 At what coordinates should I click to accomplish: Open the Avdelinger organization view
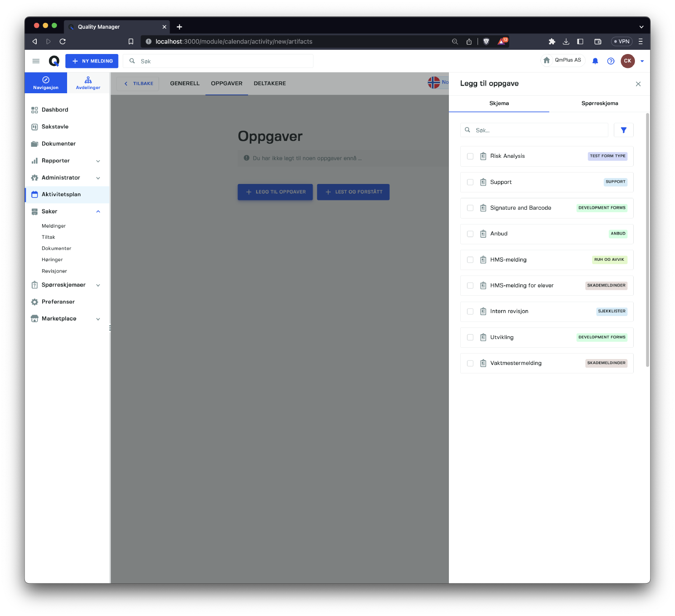tap(88, 83)
